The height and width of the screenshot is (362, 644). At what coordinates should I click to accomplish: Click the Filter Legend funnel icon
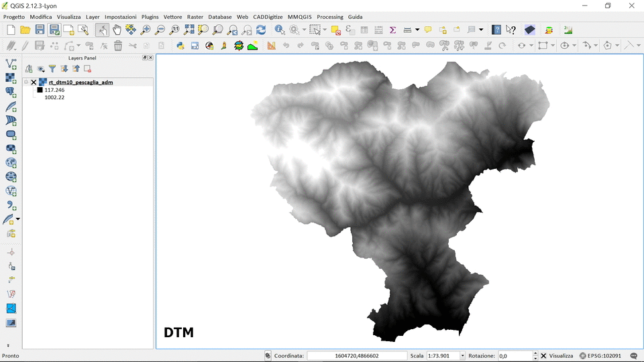click(52, 68)
